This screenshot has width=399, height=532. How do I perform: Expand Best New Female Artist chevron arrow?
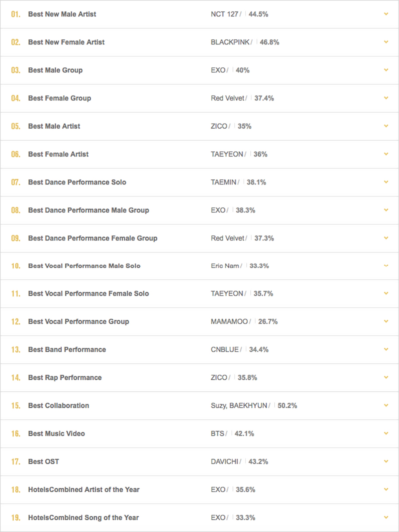pos(386,42)
